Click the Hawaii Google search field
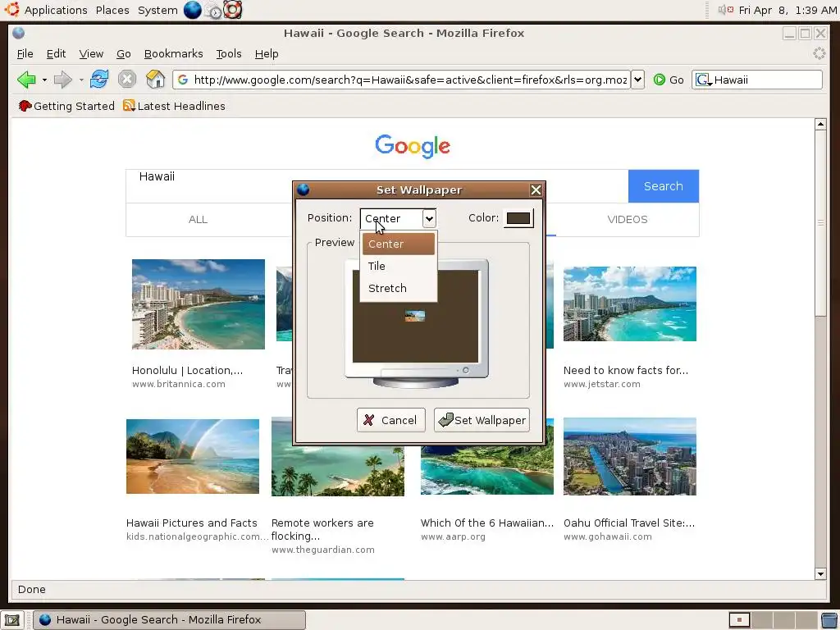This screenshot has height=630, width=840. pyautogui.click(x=377, y=186)
